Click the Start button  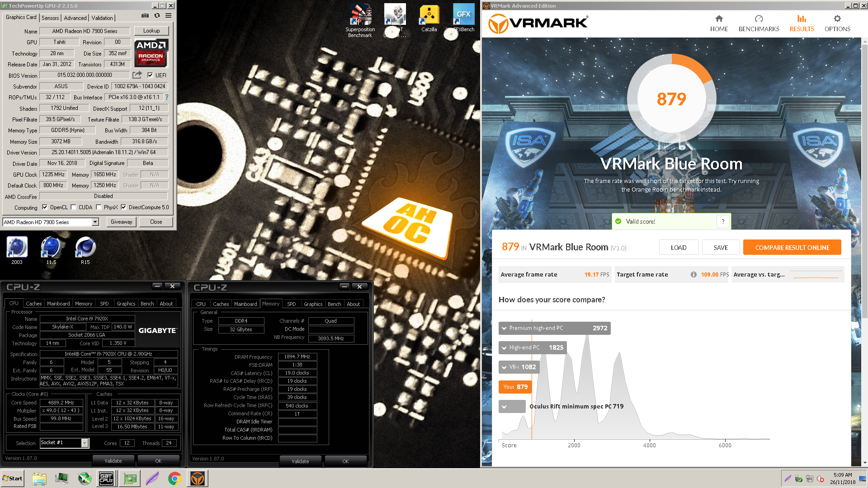click(x=13, y=479)
